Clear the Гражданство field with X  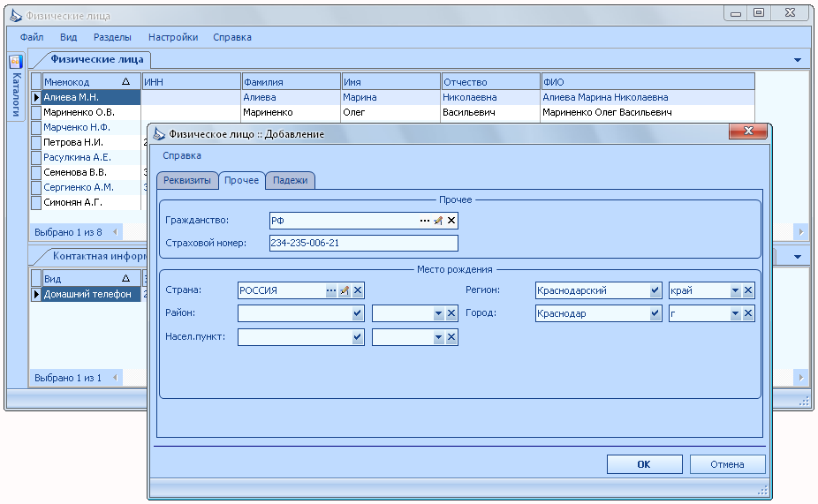(x=451, y=221)
